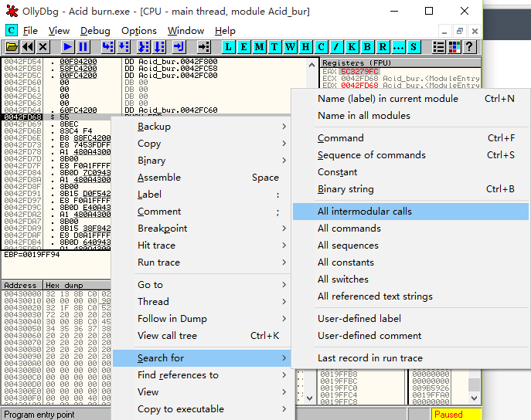The width and height of the screenshot is (531, 420).
Task: Expand the Binary submenu
Action: [202, 161]
